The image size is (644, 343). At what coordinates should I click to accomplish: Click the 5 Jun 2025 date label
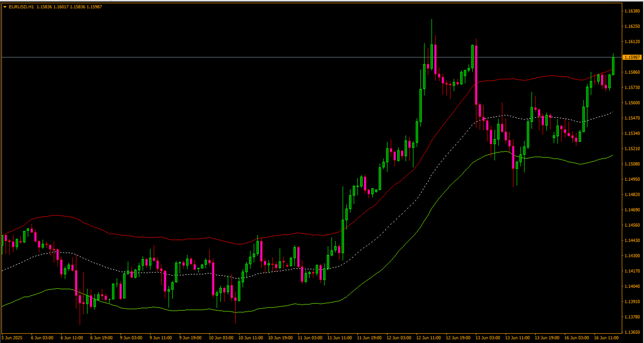[x=12, y=338]
